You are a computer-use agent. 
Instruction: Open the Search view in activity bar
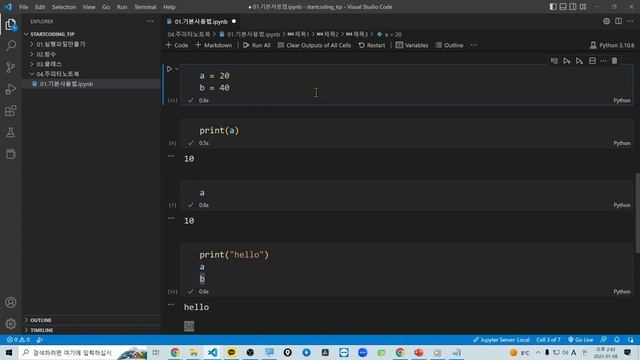(11, 45)
